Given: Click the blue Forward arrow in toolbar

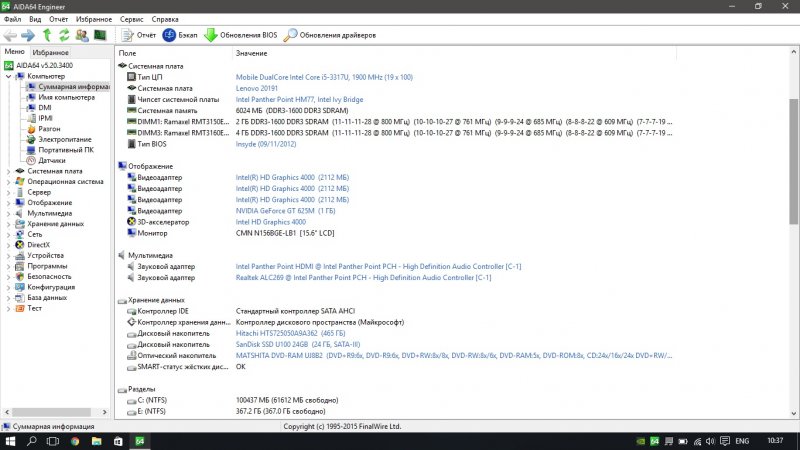Looking at the screenshot, I should [x=28, y=35].
